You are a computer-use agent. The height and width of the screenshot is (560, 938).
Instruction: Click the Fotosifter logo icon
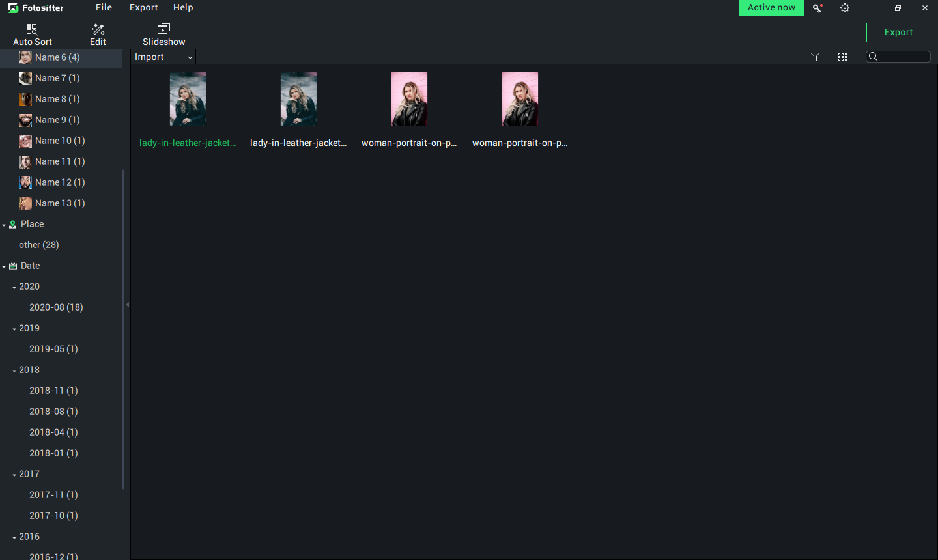tap(13, 8)
